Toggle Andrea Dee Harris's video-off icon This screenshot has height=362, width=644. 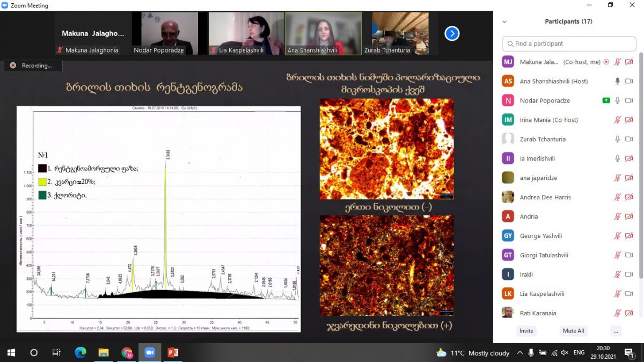coord(629,197)
